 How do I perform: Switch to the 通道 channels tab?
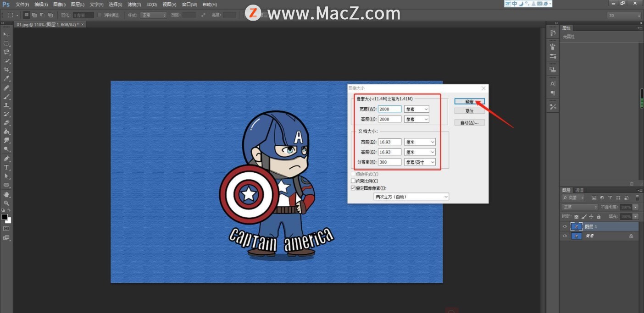(x=580, y=190)
